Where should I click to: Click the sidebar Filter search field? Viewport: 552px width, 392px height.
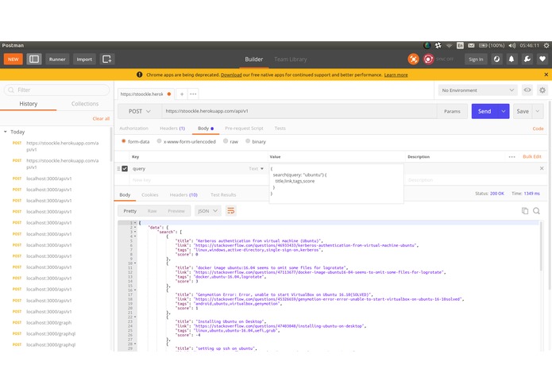click(57, 90)
